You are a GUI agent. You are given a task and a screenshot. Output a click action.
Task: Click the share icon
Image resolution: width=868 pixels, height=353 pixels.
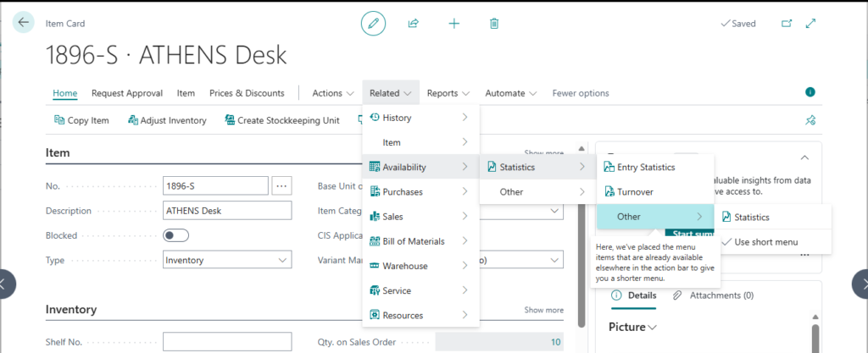pyautogui.click(x=414, y=24)
